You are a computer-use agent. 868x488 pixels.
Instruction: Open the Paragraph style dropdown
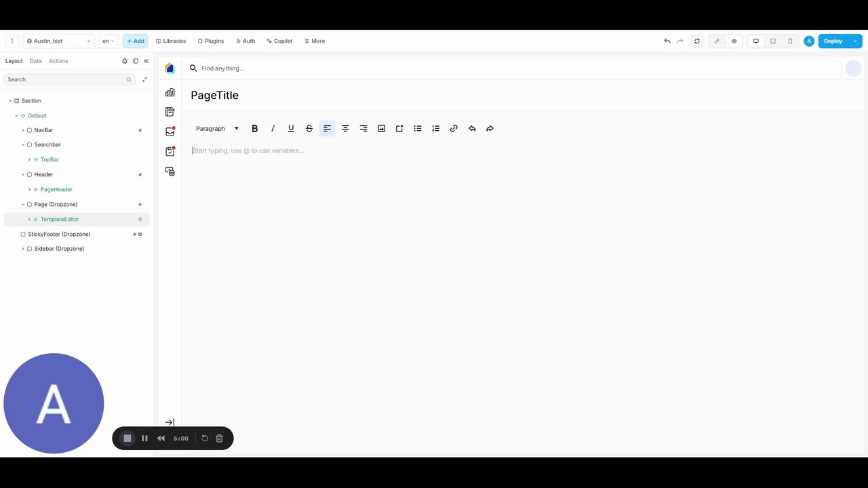tap(217, 128)
